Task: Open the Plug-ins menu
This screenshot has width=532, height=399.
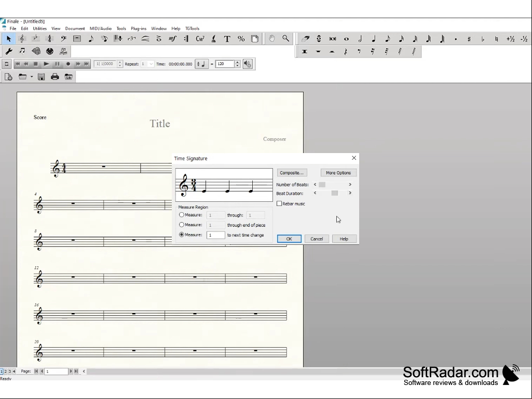Action: point(139,29)
